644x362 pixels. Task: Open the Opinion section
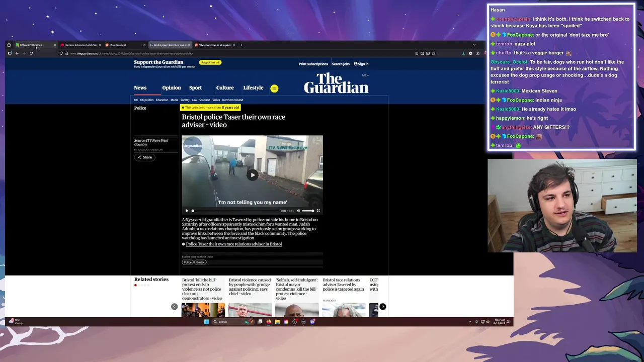[172, 88]
